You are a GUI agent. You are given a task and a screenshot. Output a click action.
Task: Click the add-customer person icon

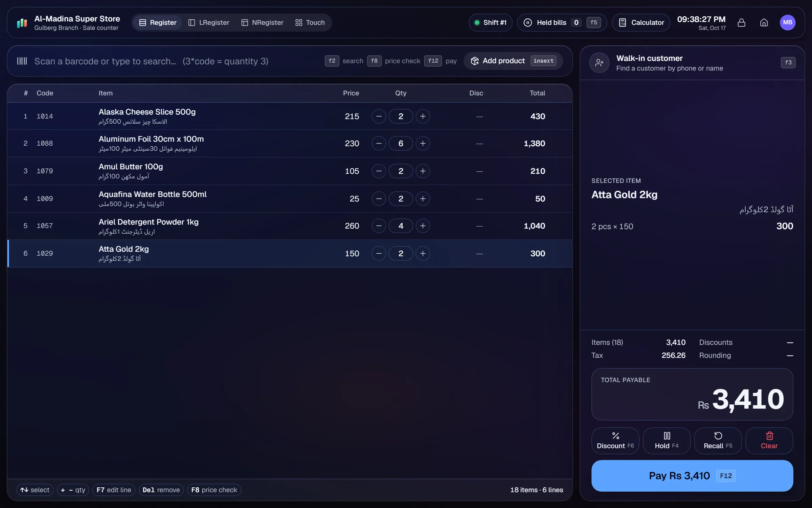click(x=599, y=63)
